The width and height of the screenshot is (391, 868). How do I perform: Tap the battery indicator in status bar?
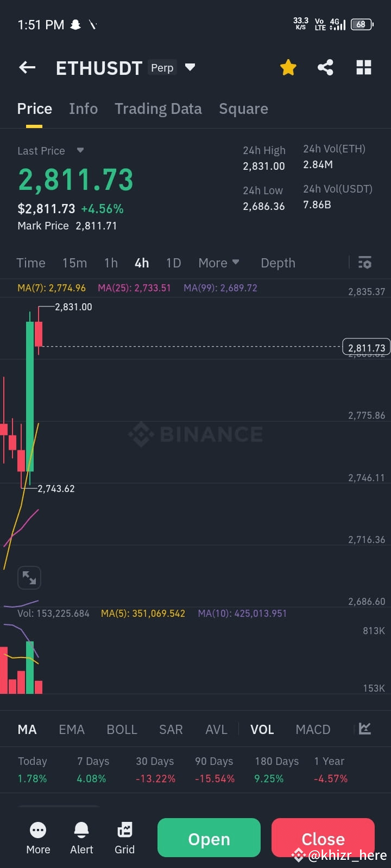pyautogui.click(x=362, y=24)
